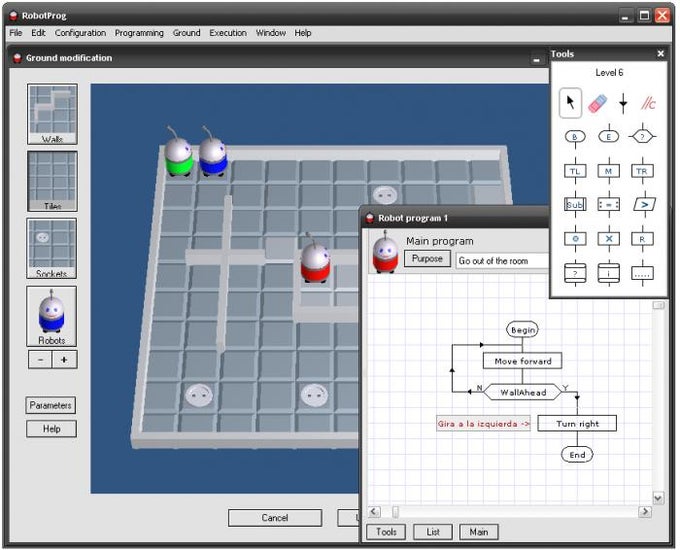Pick the output (>) parallelogram block

(x=644, y=204)
